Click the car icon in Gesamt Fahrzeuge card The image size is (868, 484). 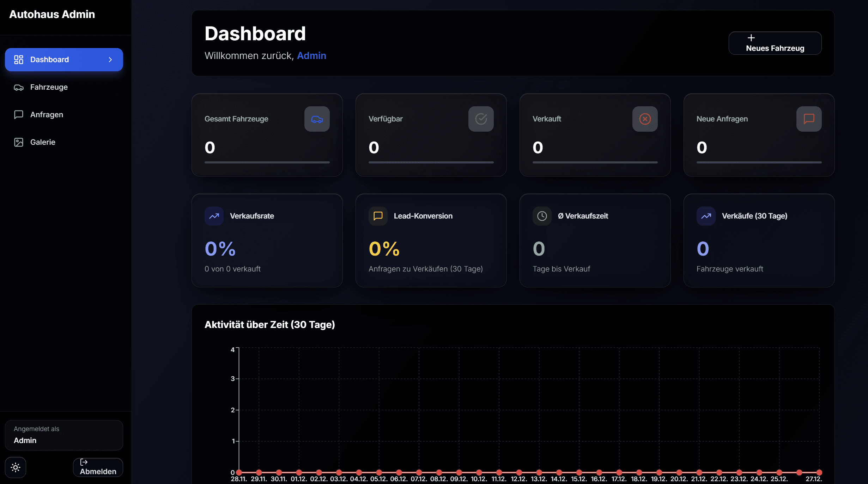[x=317, y=119]
